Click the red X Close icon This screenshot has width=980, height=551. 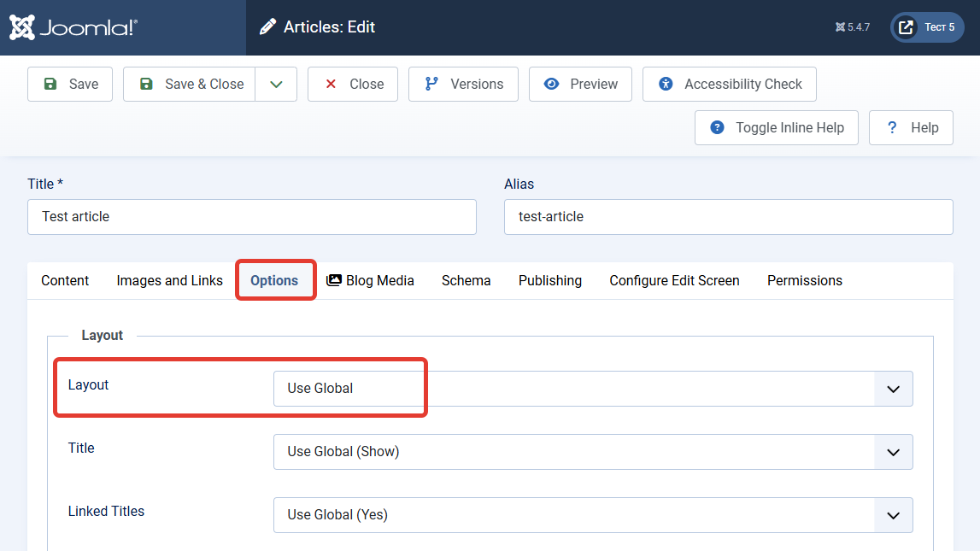pos(331,84)
